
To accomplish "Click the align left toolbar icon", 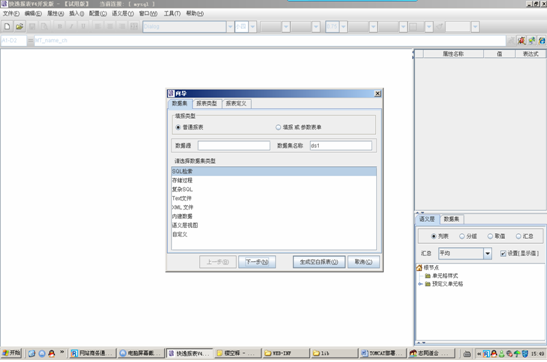I will (x=98, y=27).
